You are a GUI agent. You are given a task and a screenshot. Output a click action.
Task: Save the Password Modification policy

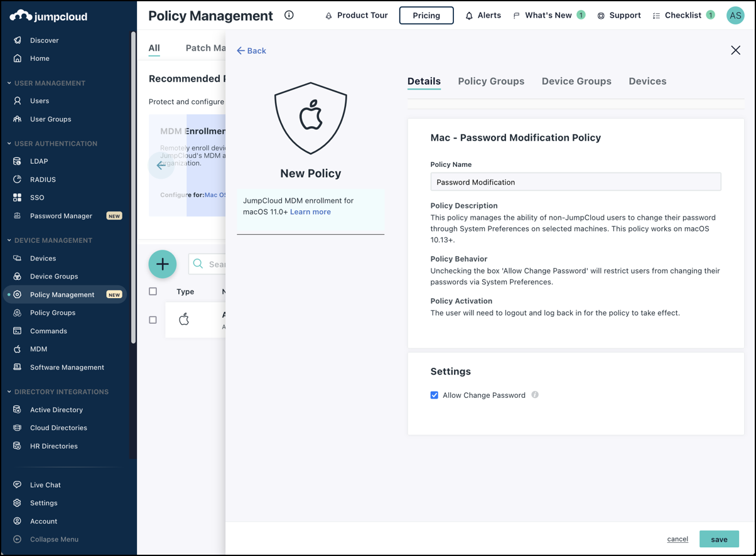[x=718, y=538]
